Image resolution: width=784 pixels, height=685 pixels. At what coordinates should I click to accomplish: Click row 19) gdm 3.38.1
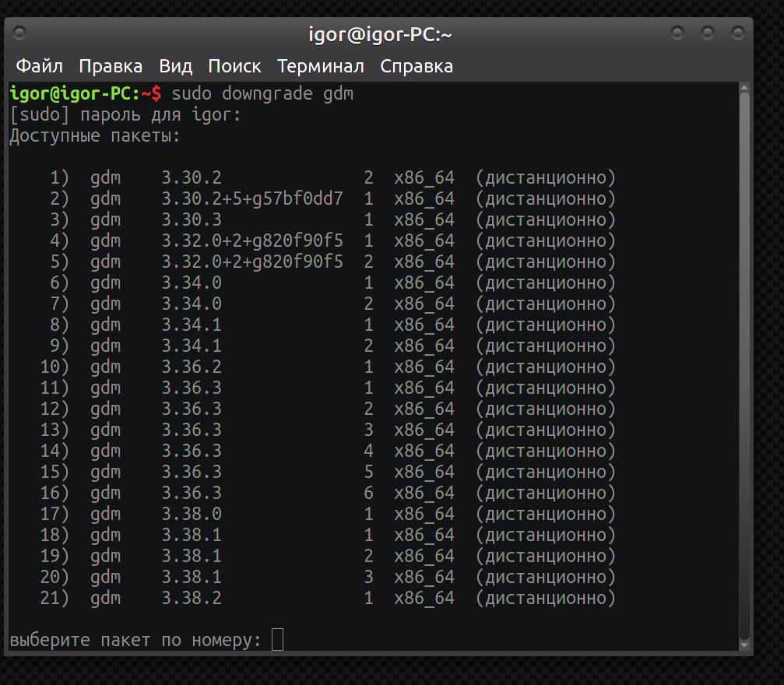[x=328, y=556]
